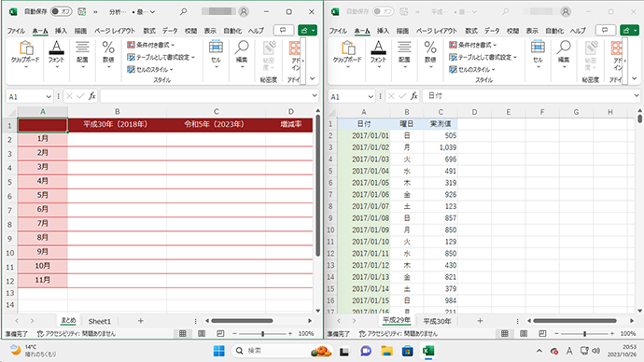Expand formula bar in left window
This screenshot has width=644, height=362.
(315, 95)
